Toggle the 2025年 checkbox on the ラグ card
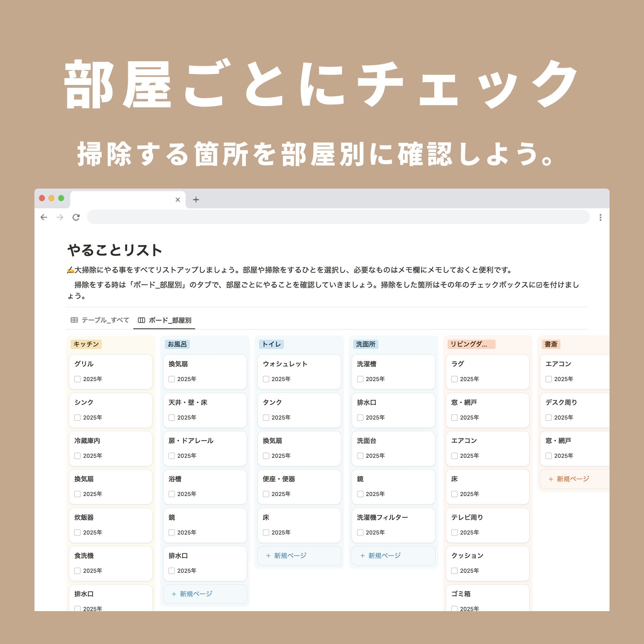 [x=454, y=379]
